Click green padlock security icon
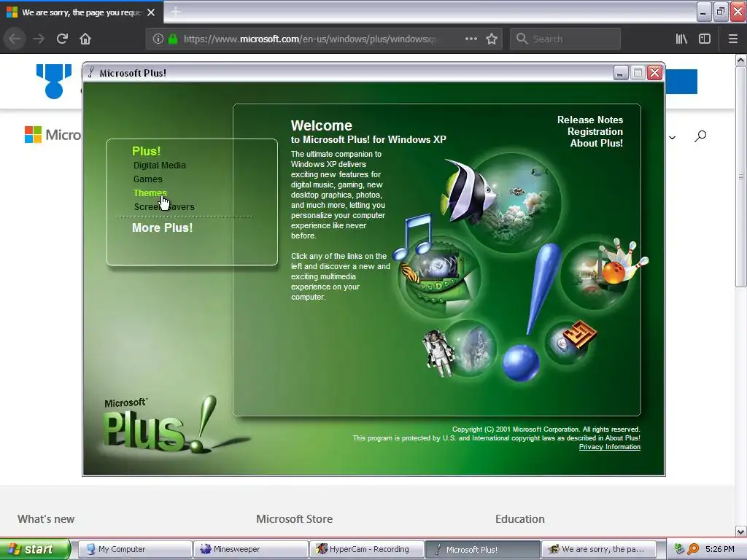747x560 pixels. click(173, 39)
